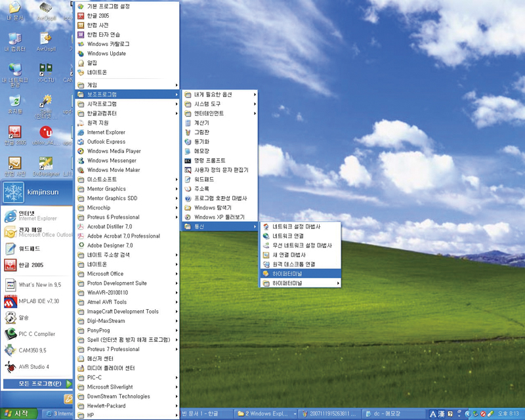Switch to 2 Windows Explorer taskbar group

(x=266, y=413)
